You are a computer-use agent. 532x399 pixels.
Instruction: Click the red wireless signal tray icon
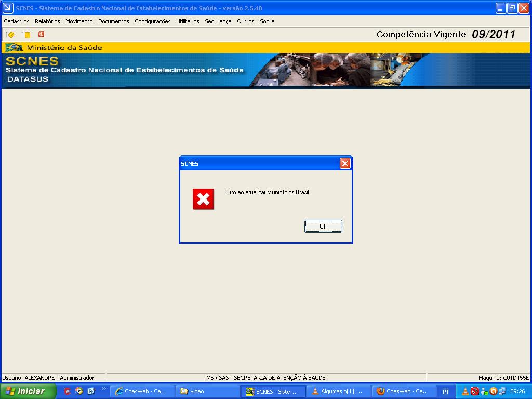(x=475, y=391)
